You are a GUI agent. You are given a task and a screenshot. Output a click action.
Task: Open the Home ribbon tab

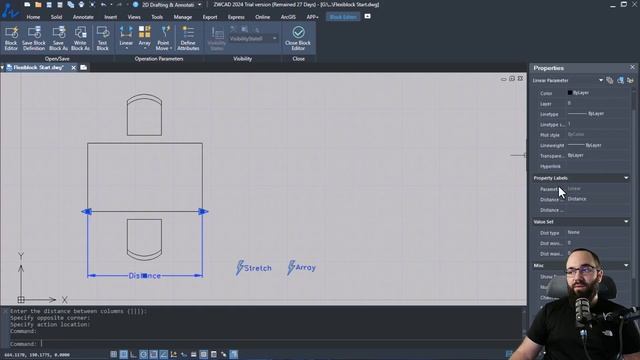(x=33, y=17)
